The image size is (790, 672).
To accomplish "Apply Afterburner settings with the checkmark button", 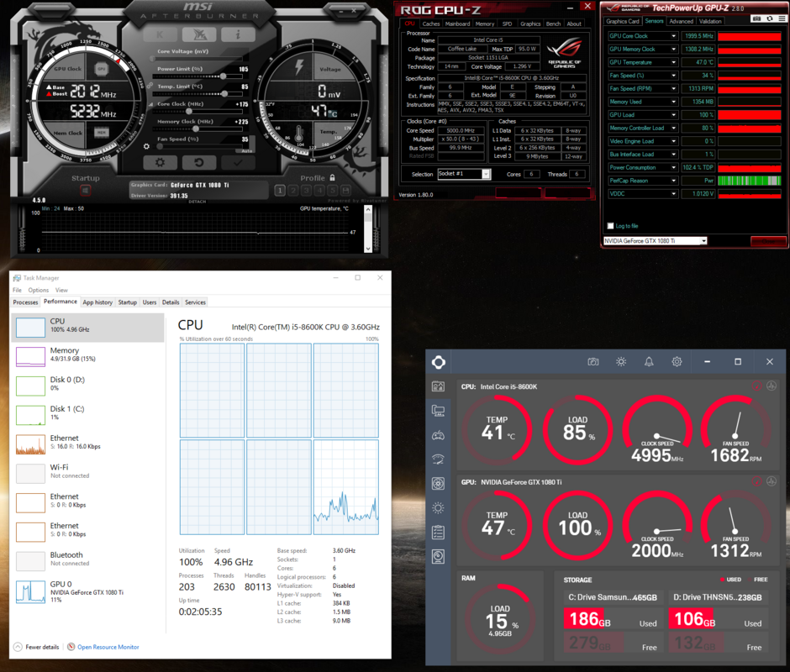I will pos(238,162).
